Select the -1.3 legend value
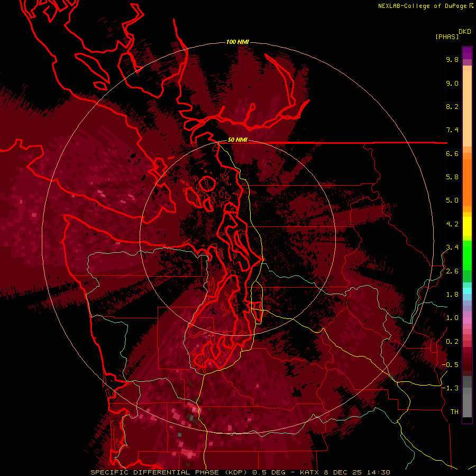Image resolution: width=476 pixels, height=476 pixels. [450, 388]
